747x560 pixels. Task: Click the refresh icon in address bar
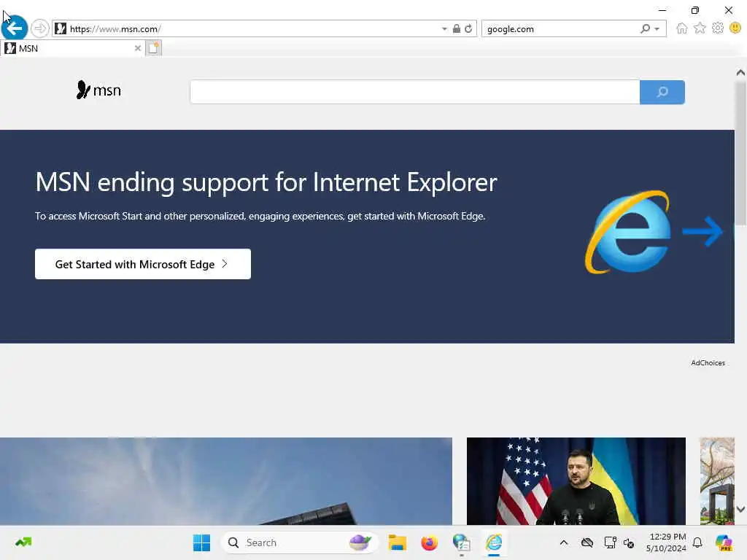[x=468, y=28]
